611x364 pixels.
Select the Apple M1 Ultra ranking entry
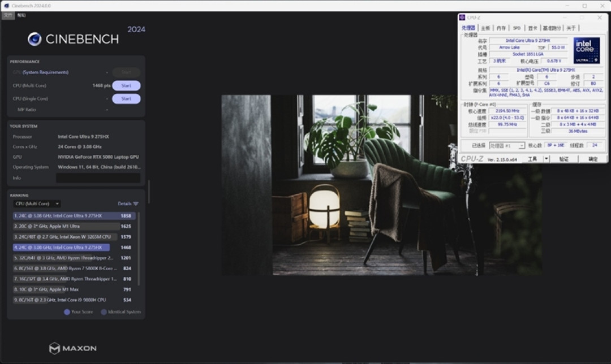tap(73, 226)
